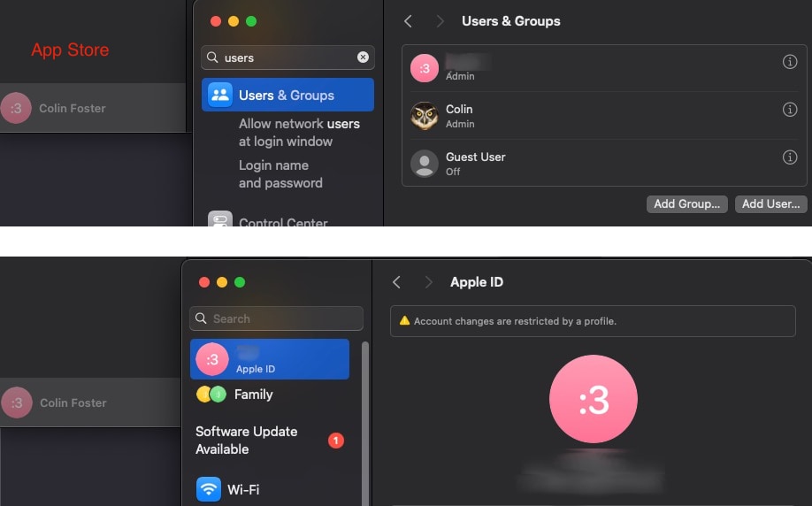Click Colin Foster in lower App Store window
Image resolution: width=812 pixels, height=506 pixels.
73,402
